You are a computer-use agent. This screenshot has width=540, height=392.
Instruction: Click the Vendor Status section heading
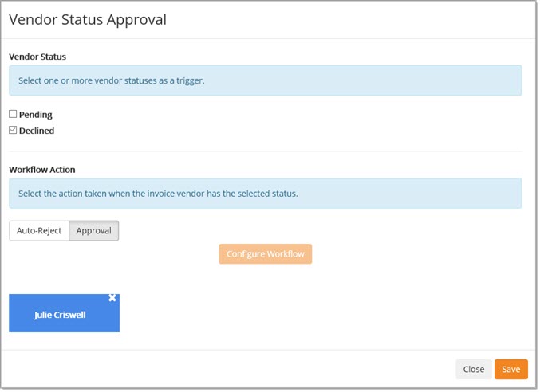point(37,57)
